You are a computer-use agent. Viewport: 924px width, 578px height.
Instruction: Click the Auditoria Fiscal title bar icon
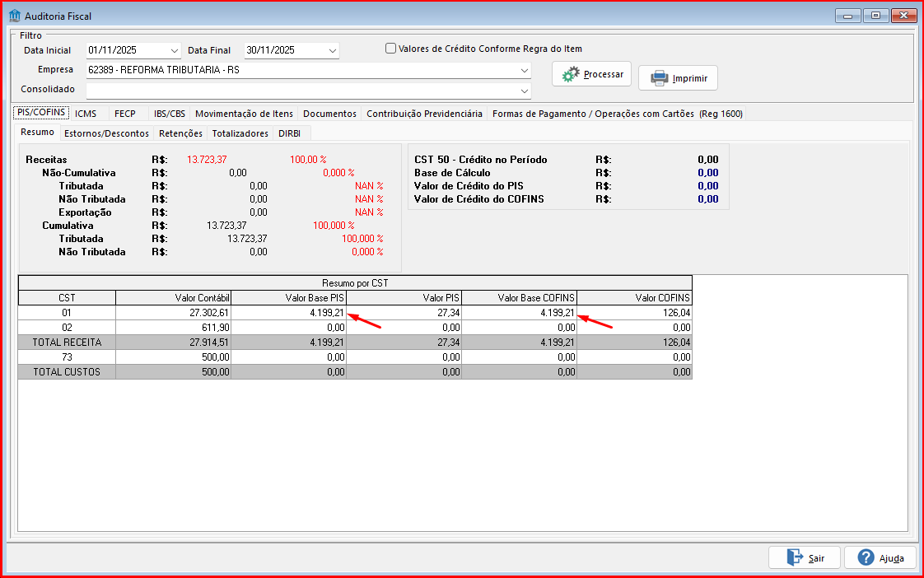[14, 16]
